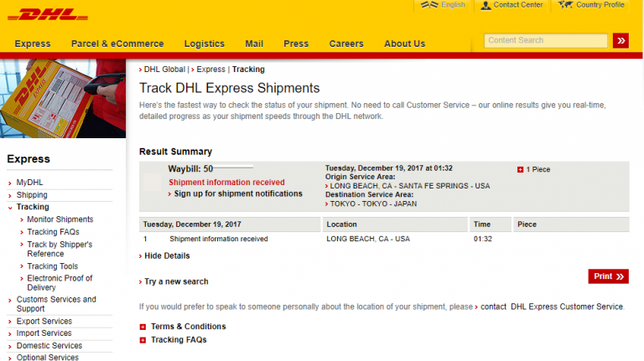Click Try a new search link
The height and width of the screenshot is (361, 644).
[x=176, y=281]
